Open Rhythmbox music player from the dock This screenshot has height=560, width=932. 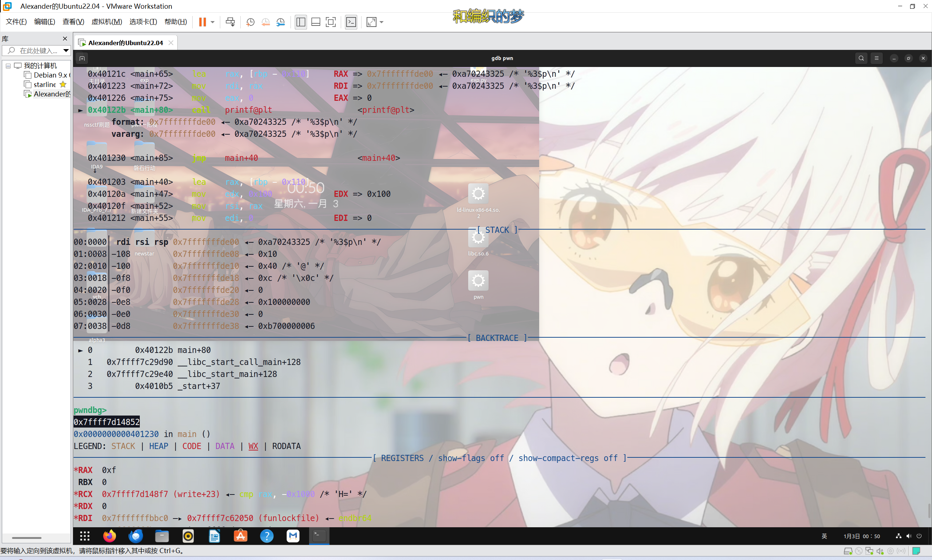[187, 536]
